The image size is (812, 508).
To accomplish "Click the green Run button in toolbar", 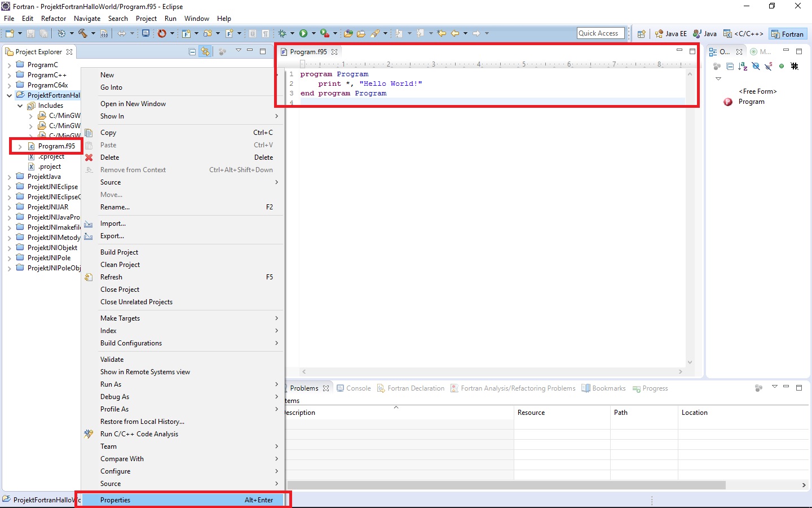I will (303, 34).
